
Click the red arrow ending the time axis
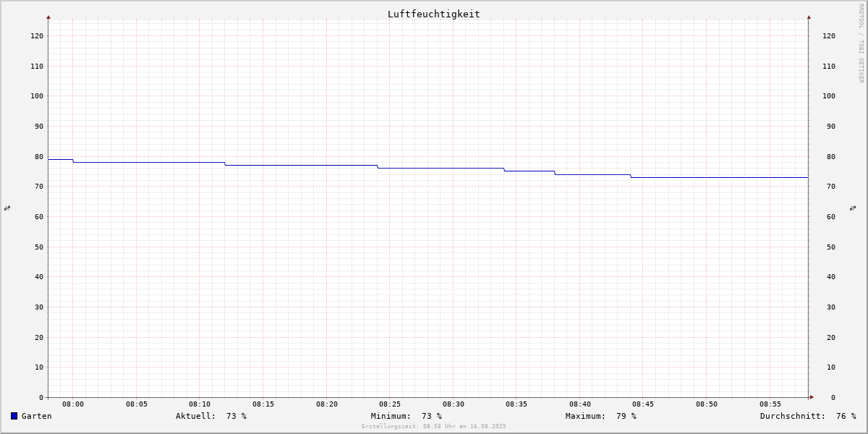tap(812, 397)
